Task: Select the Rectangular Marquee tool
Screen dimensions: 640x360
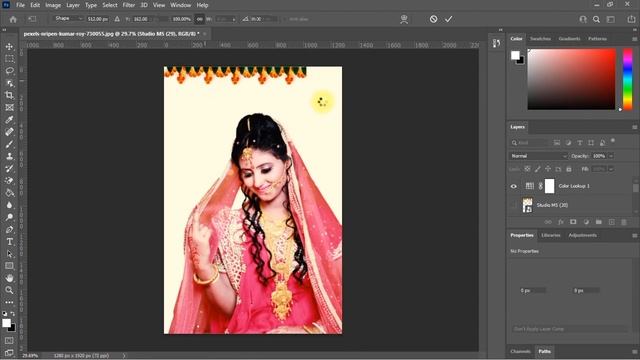Action: tap(9, 59)
